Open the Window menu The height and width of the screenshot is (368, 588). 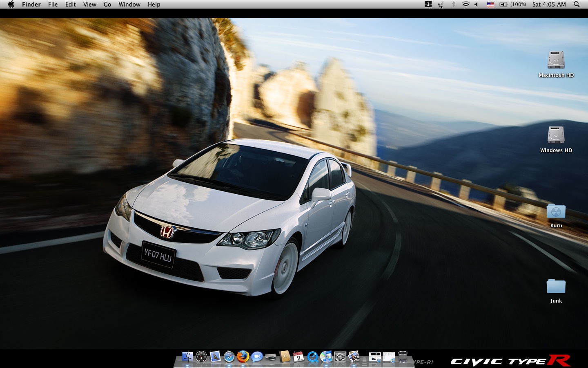(x=129, y=4)
